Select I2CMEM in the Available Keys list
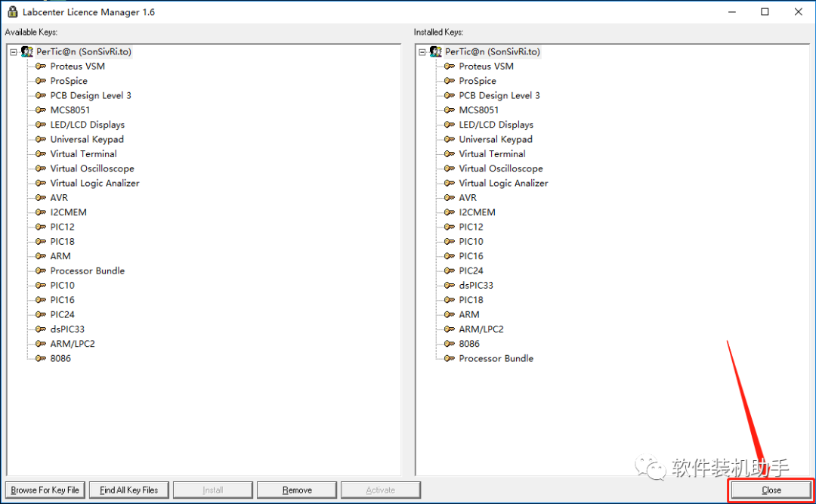Viewport: 816px width, 504px height. (68, 212)
